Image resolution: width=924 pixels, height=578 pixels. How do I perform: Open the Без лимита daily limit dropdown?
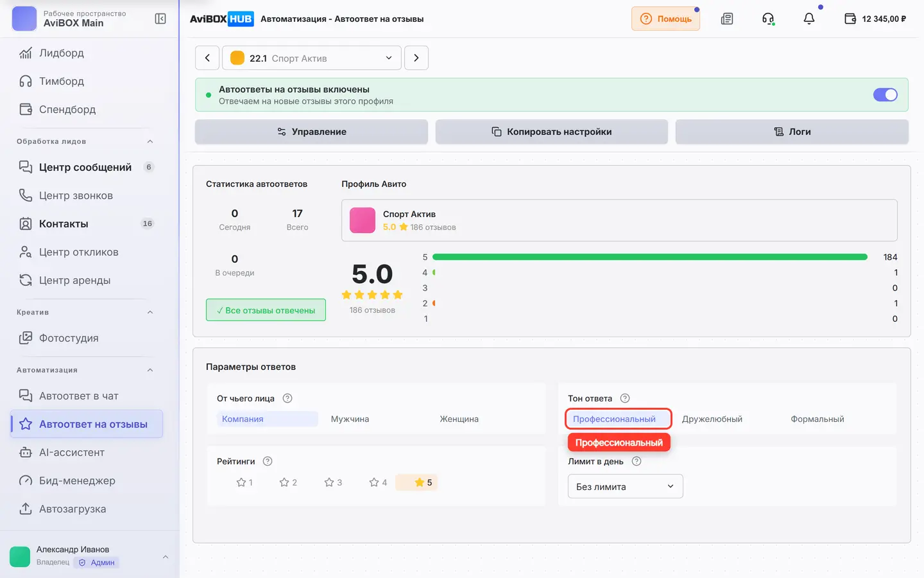pyautogui.click(x=625, y=486)
